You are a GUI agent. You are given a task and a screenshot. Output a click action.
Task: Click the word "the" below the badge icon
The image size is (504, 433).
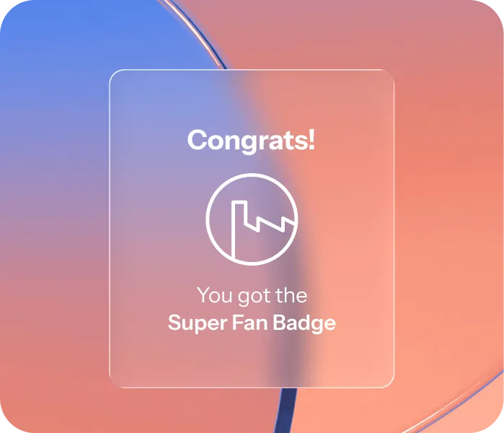point(291,295)
